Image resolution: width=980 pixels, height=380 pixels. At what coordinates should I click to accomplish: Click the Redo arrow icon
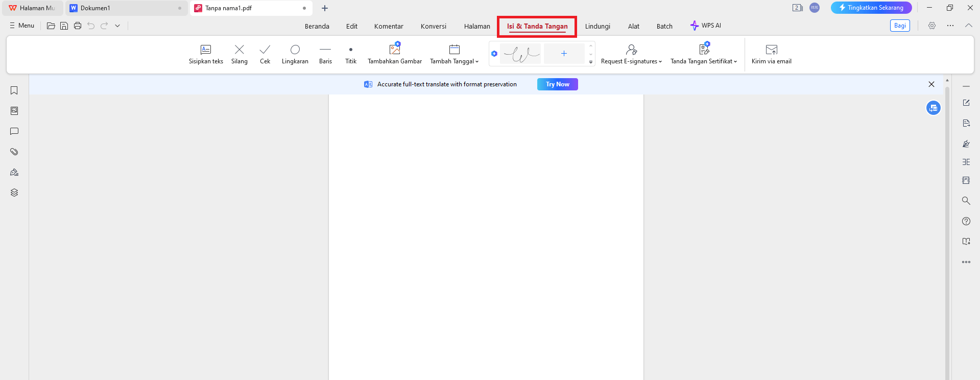104,26
